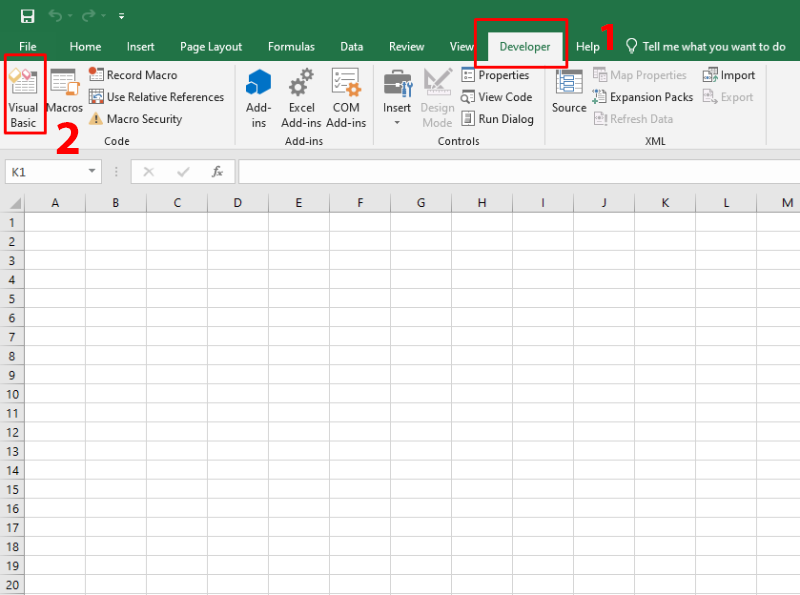Click the Name Box showing K1
The width and height of the screenshot is (800, 595).
(x=45, y=172)
